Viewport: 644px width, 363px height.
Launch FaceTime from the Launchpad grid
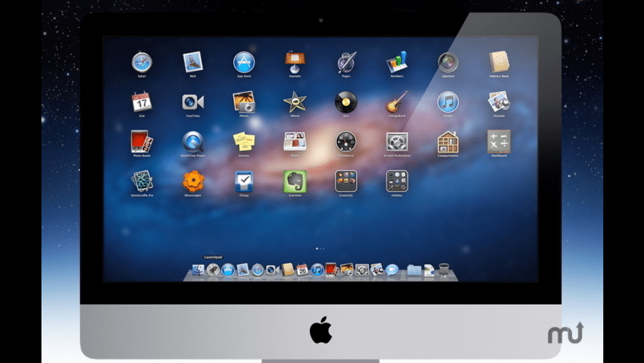coord(192,102)
